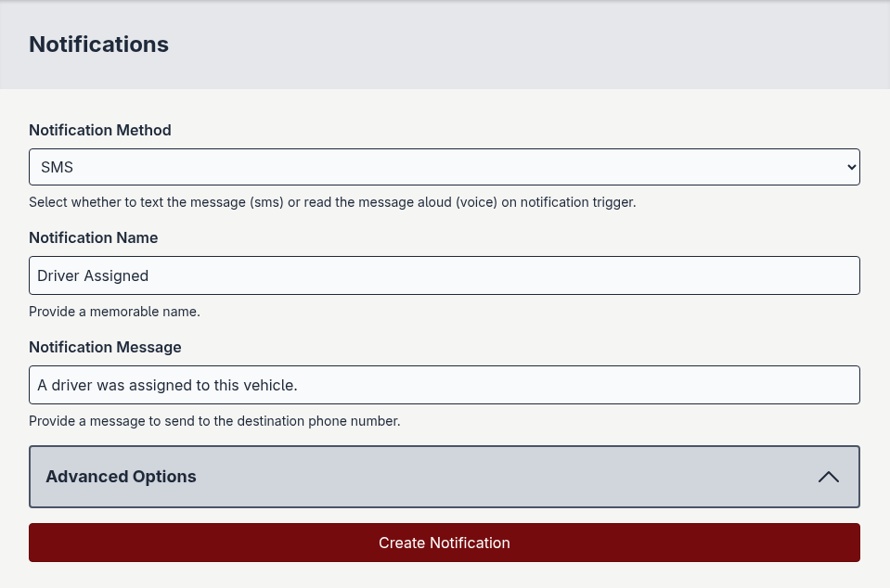Choose a different notification method from SMS

[x=445, y=167]
